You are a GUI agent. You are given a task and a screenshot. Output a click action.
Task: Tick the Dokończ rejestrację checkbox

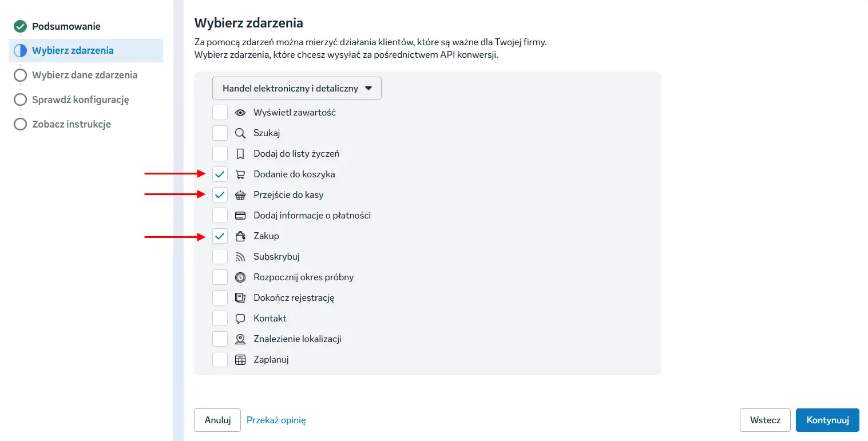(x=220, y=298)
